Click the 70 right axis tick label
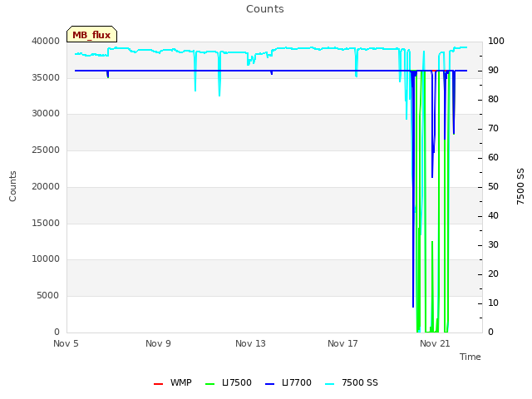The width and height of the screenshot is (532, 399). coord(493,129)
